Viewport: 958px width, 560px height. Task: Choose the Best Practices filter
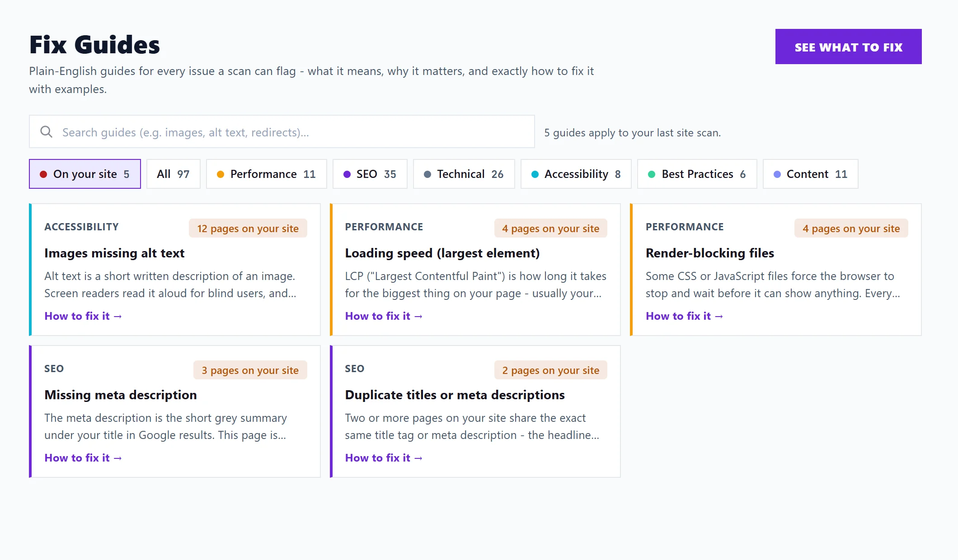click(697, 174)
